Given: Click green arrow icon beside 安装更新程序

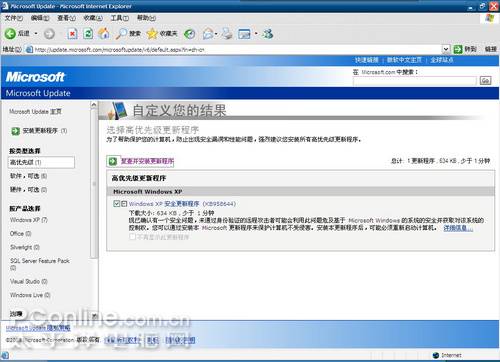Looking at the screenshot, I should [x=15, y=131].
